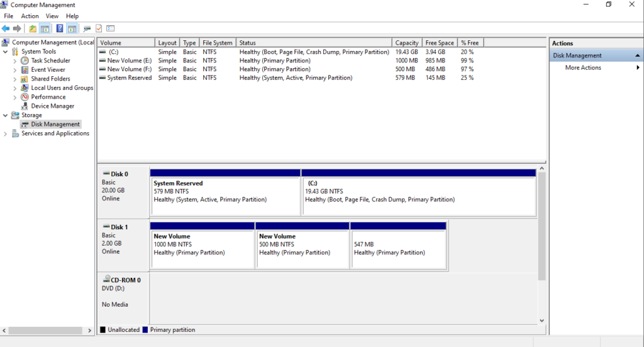Collapse the System Tools tree node

pyautogui.click(x=5, y=52)
